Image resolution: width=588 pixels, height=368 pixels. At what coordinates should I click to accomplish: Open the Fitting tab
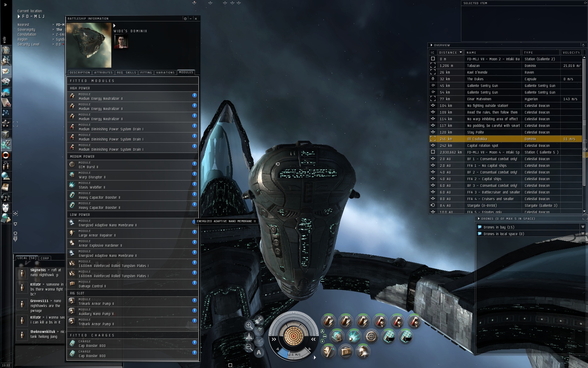[x=146, y=73]
